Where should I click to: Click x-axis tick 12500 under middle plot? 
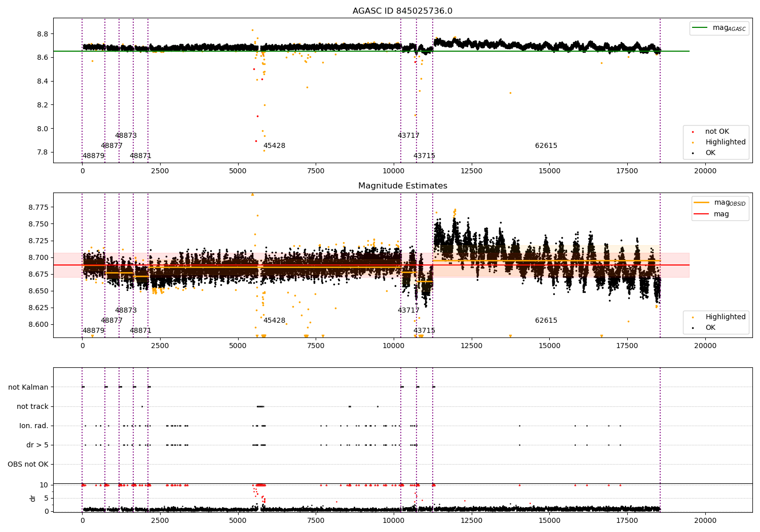[472, 346]
